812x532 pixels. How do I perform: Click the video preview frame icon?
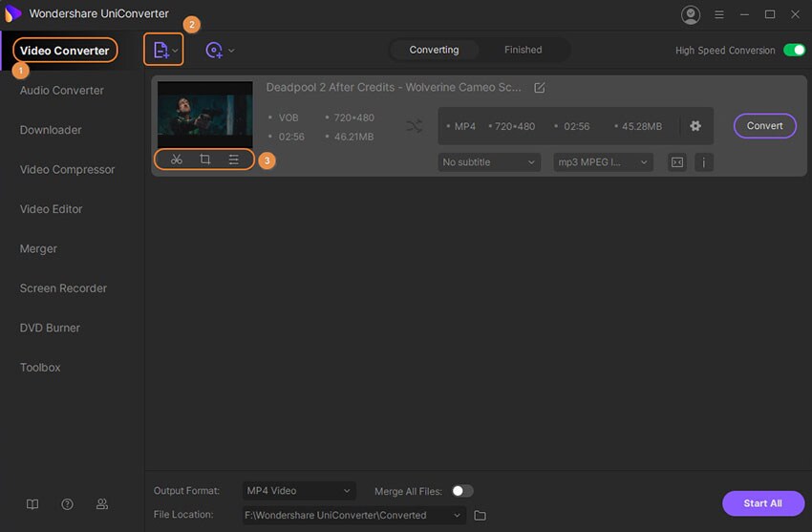click(x=677, y=162)
